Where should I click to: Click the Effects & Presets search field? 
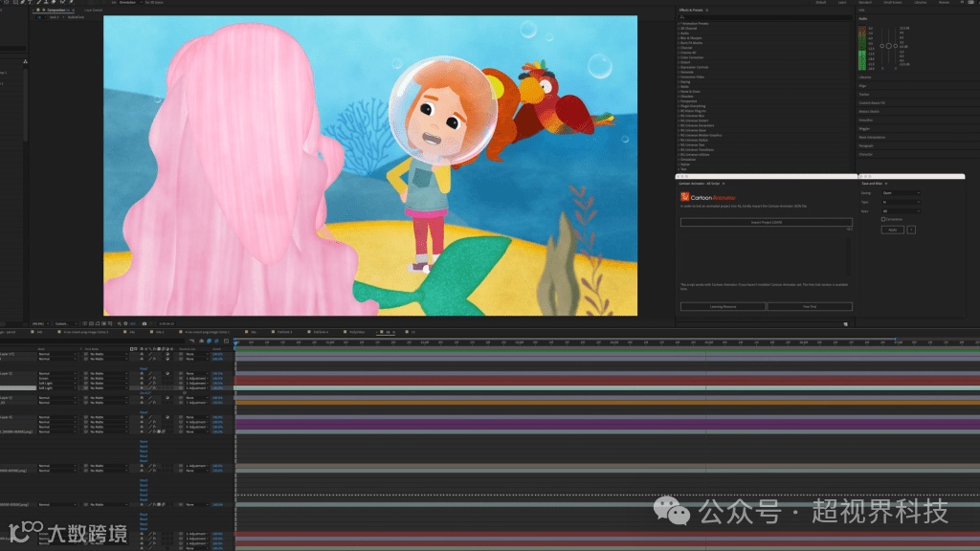pos(766,17)
